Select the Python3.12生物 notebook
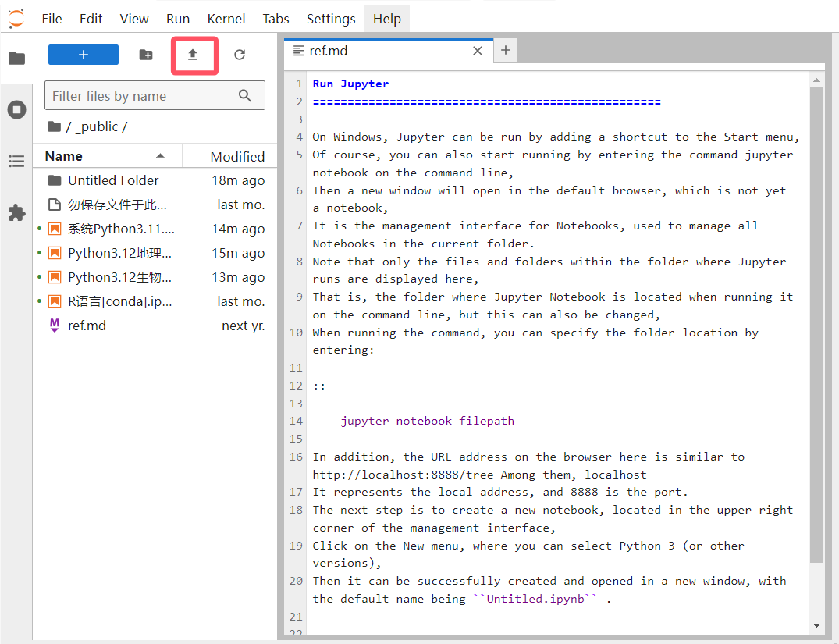Screen dimensions: 839x644 (155, 277)
